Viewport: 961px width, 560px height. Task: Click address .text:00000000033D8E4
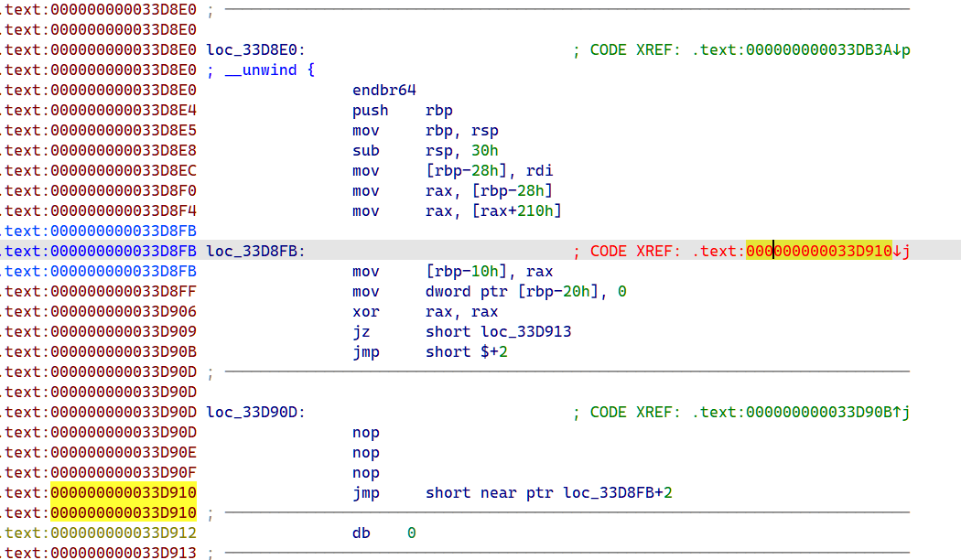(99, 111)
